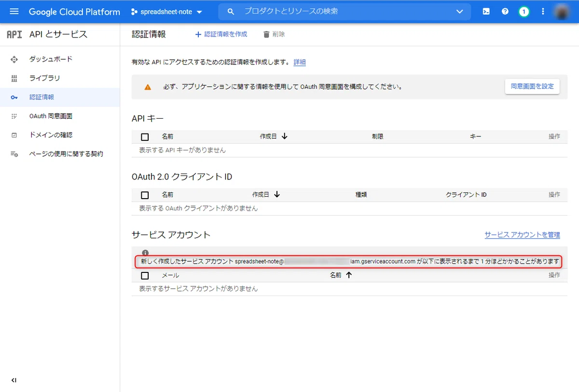Click 表示するサービス アカウントがありません text

click(198, 289)
